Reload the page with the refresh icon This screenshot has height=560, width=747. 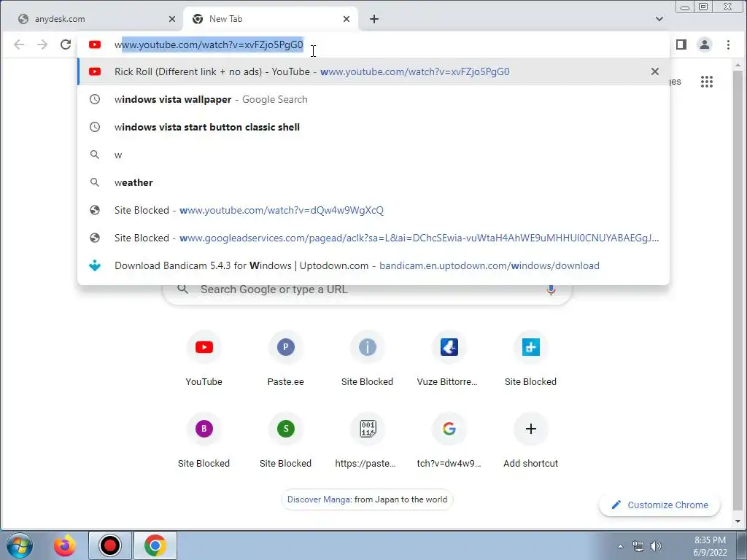[66, 44]
